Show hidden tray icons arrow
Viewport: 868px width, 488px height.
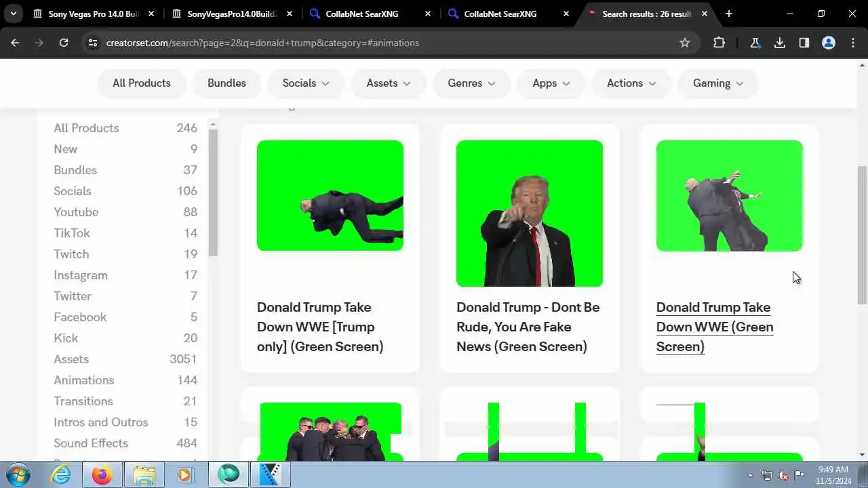pyautogui.click(x=750, y=475)
